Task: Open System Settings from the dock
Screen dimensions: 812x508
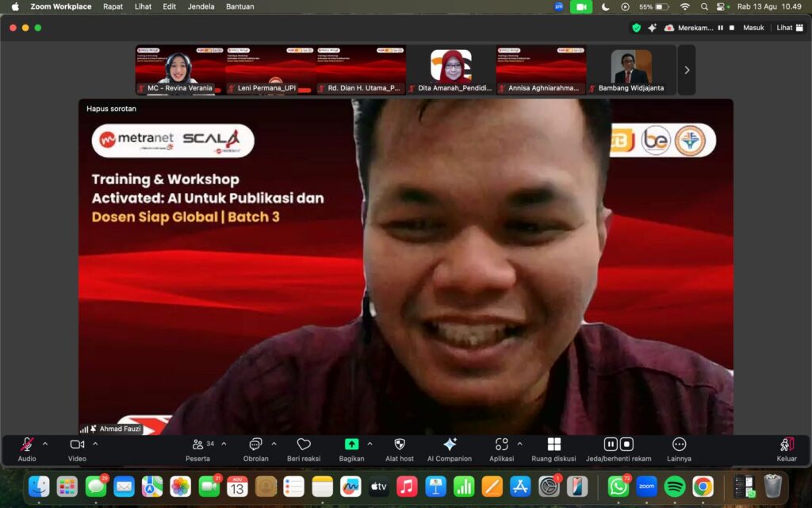Action: tap(549, 487)
